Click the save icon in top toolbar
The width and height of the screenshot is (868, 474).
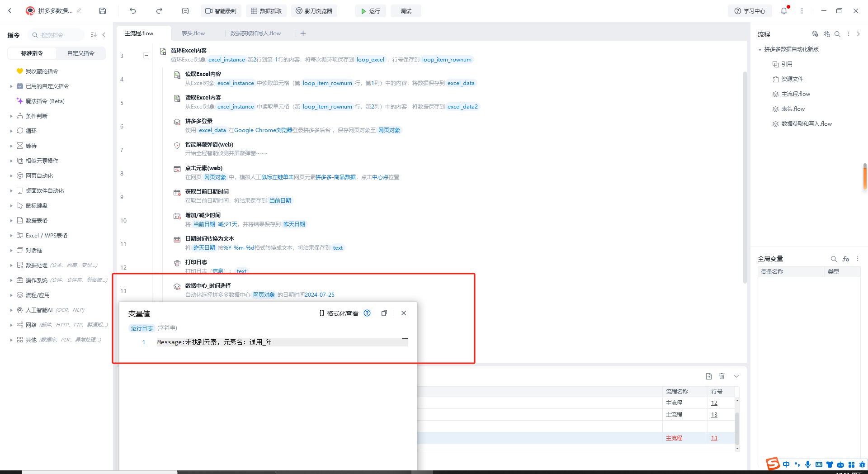[x=103, y=11]
